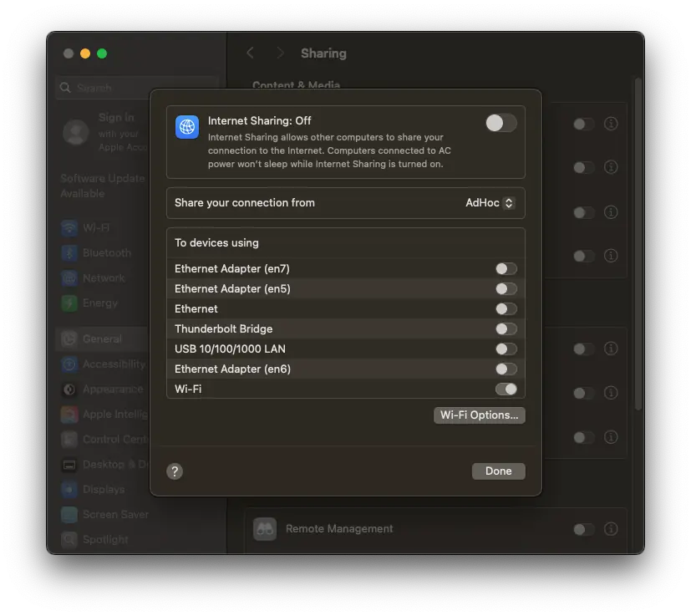Click the Remote Management binoculars icon
Image resolution: width=691 pixels, height=616 pixels.
tap(265, 529)
